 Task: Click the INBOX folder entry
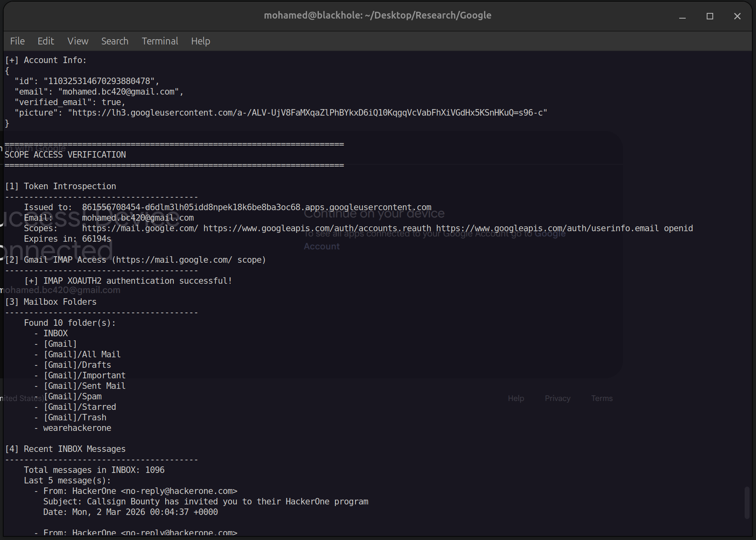pos(55,333)
